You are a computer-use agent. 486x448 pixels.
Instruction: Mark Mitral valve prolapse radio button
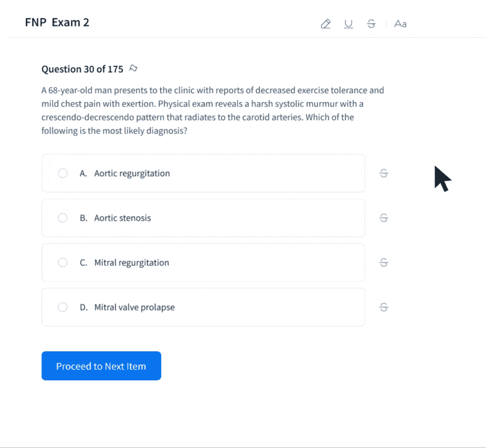pos(63,307)
